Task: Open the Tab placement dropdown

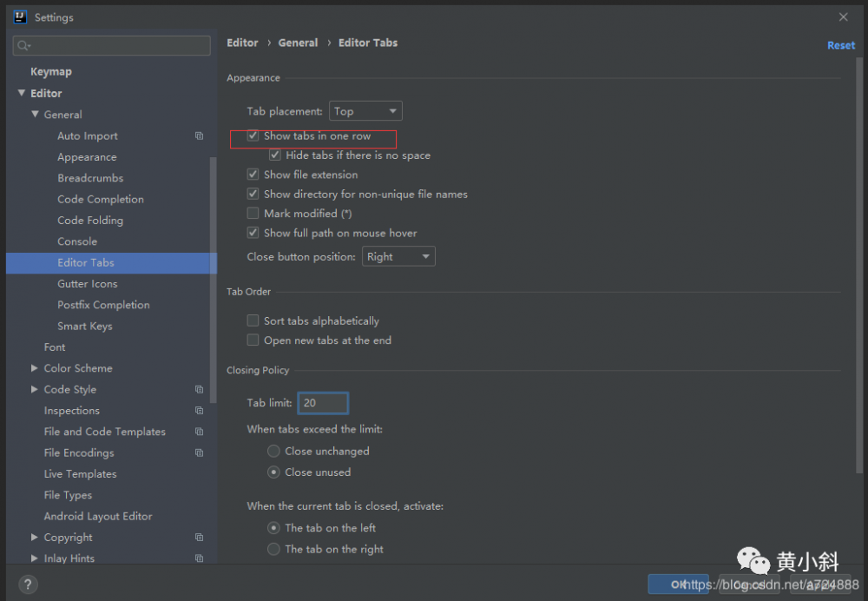Action: point(365,111)
